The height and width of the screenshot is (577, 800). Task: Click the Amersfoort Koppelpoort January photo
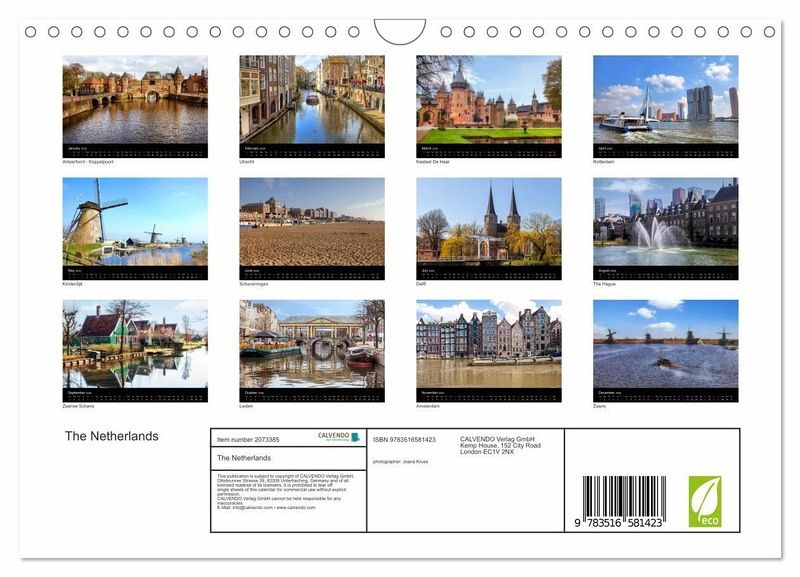point(135,100)
